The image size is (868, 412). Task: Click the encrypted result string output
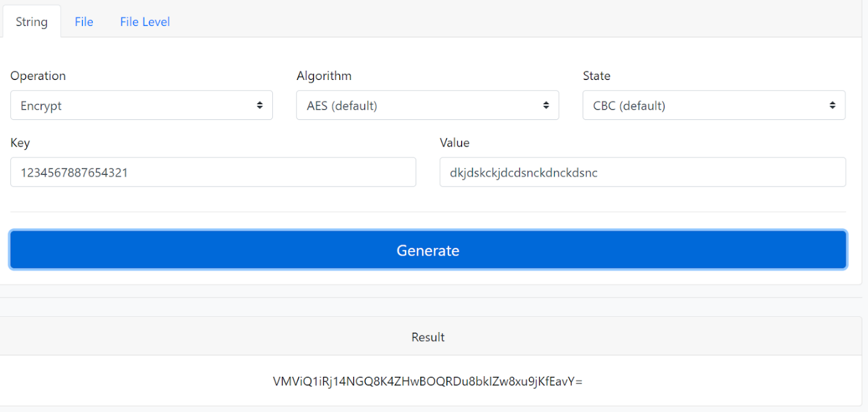pyautogui.click(x=428, y=381)
